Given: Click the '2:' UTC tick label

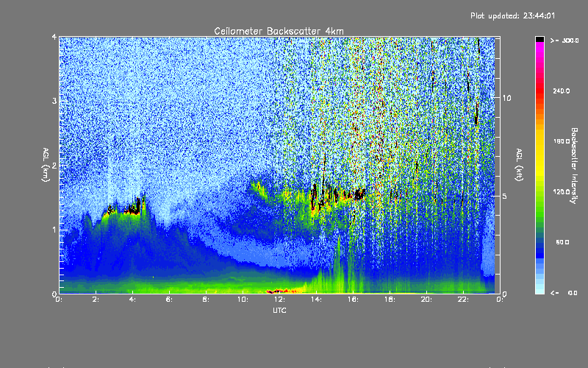Looking at the screenshot, I should click(96, 300).
